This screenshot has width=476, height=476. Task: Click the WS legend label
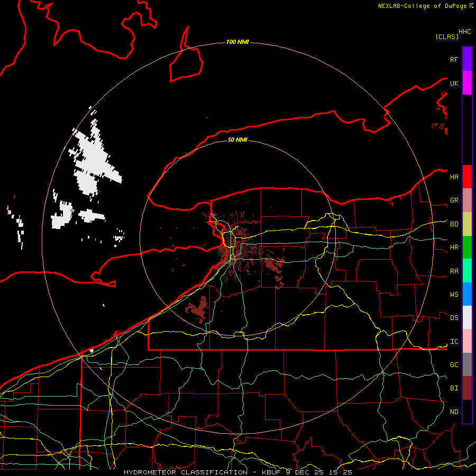(454, 295)
